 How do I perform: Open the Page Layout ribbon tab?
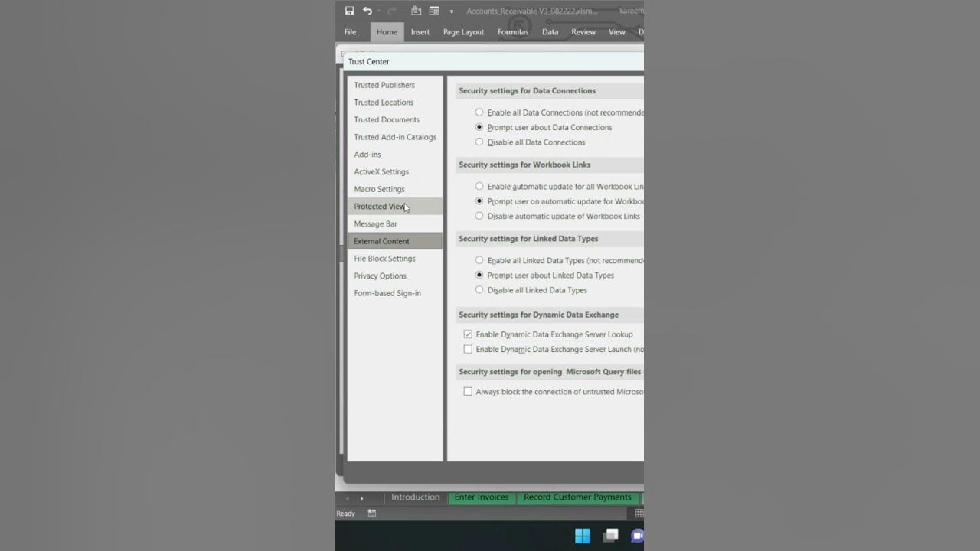(x=463, y=32)
